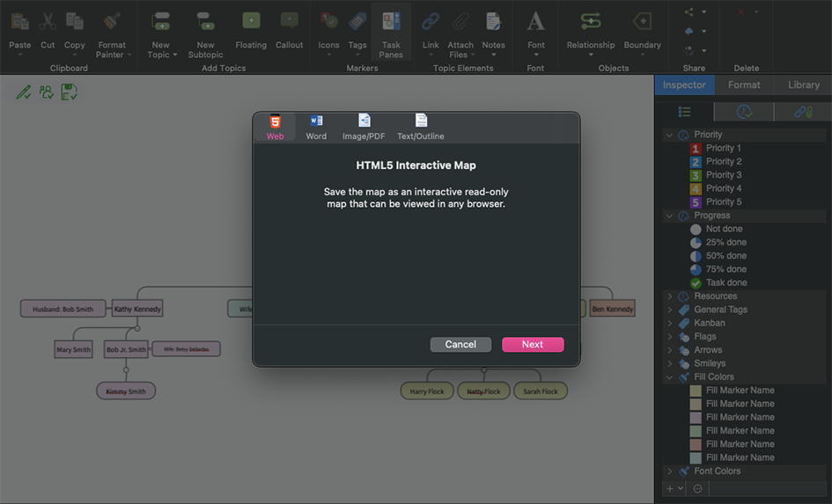This screenshot has width=832, height=504.
Task: Expand the General Tags group
Action: click(x=670, y=310)
